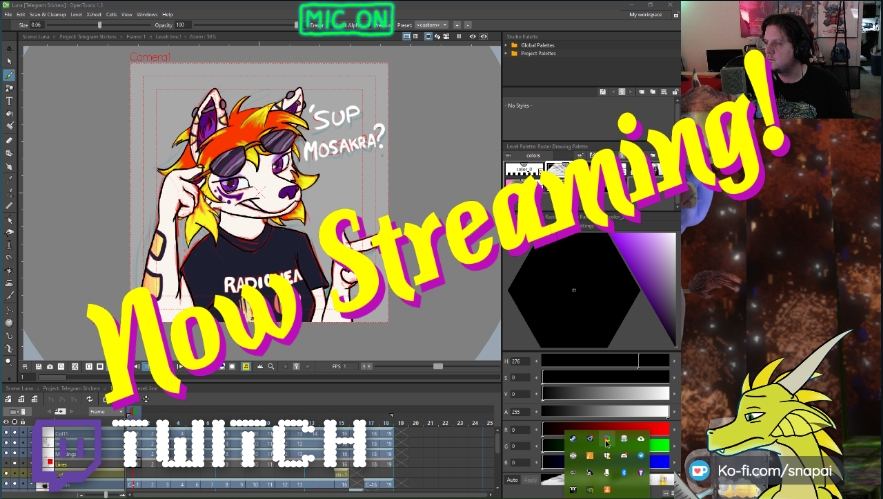Click the brush Size slider handle
Image resolution: width=883 pixels, height=499 pixels.
click(x=100, y=25)
